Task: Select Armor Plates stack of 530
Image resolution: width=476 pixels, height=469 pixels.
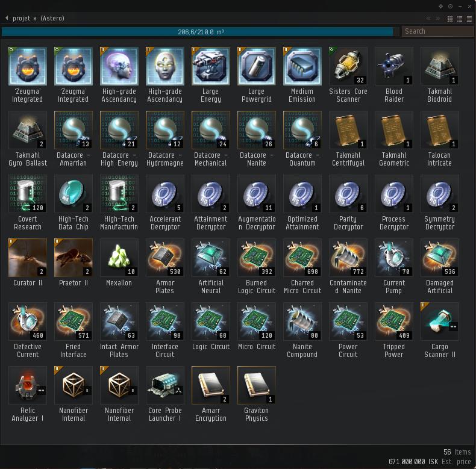Action: tap(165, 258)
